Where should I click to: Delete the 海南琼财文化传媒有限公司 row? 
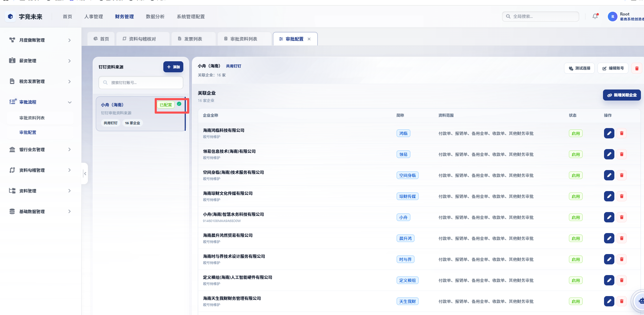point(622,196)
